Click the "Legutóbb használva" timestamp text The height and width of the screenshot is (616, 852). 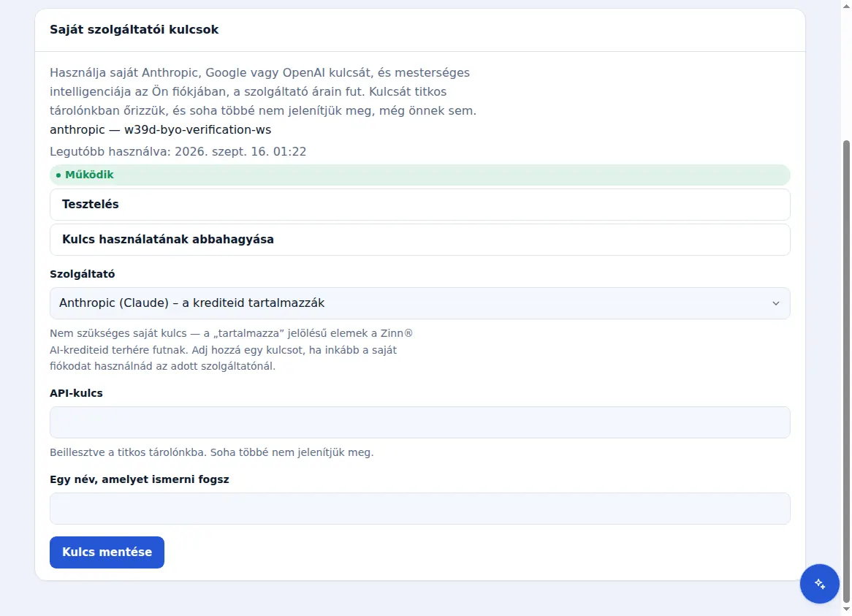[178, 151]
